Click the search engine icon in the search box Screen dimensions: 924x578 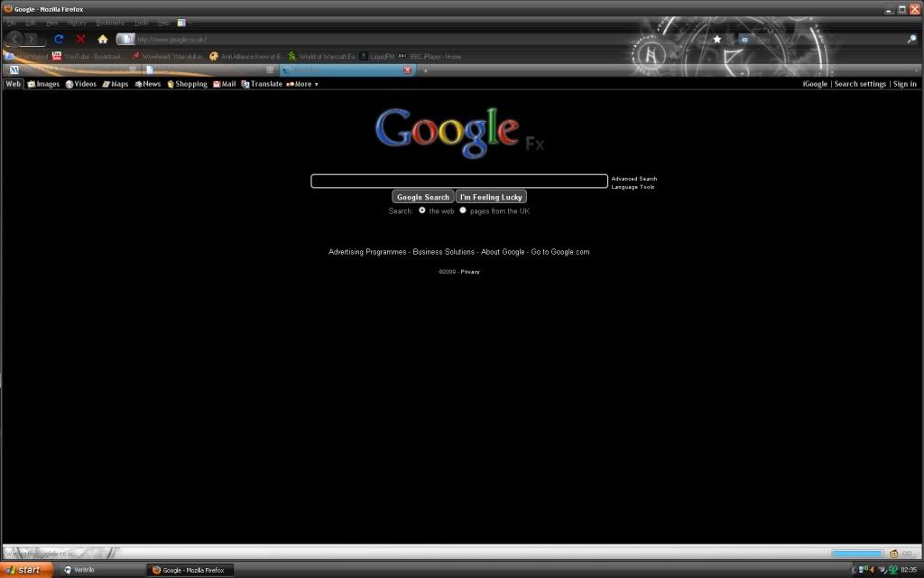point(744,40)
